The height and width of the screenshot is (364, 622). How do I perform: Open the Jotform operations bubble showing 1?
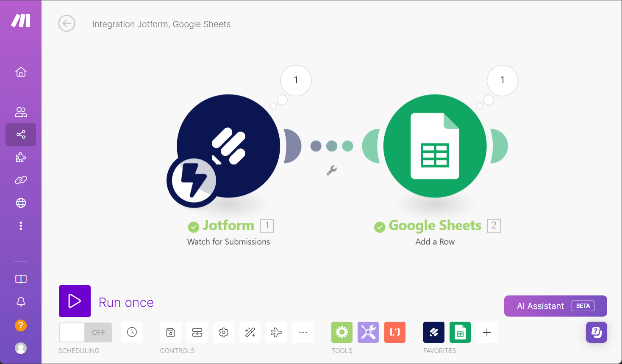click(296, 80)
